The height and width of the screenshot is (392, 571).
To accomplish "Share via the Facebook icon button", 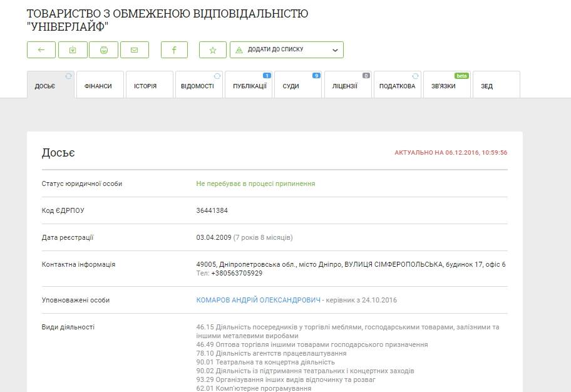I will coord(174,50).
